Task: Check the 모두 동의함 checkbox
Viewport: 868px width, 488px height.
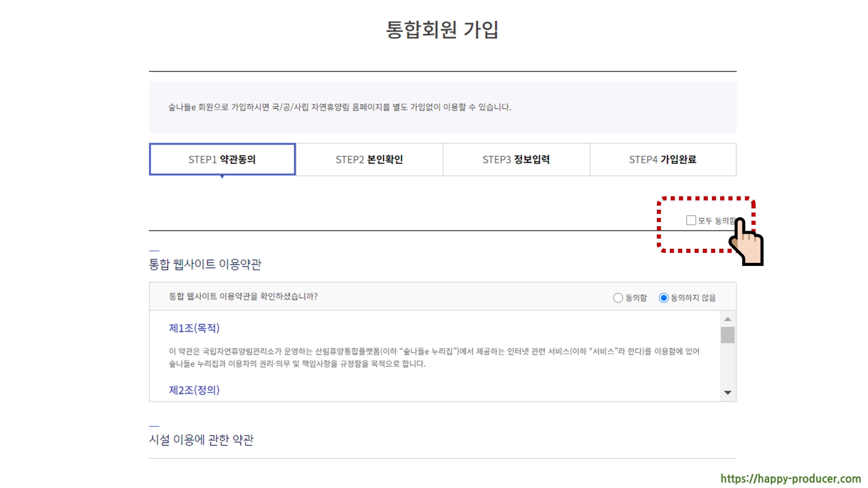Action: (x=691, y=220)
